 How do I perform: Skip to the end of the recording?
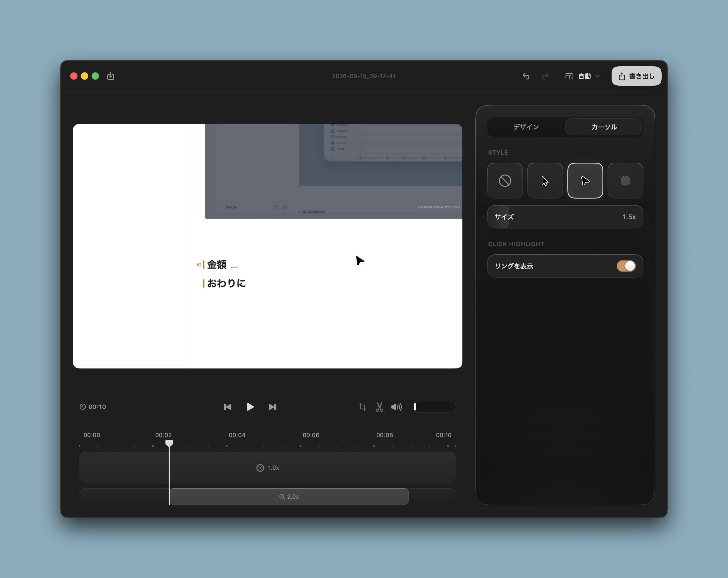click(272, 407)
